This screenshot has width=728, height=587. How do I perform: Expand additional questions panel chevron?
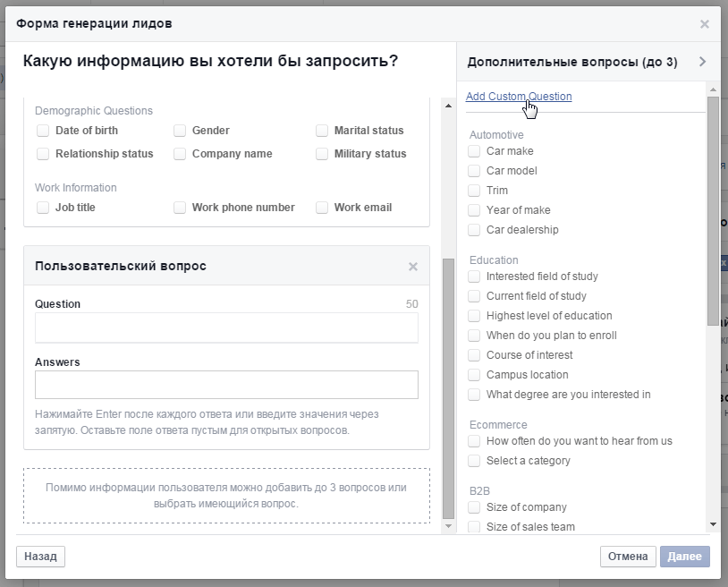702,62
